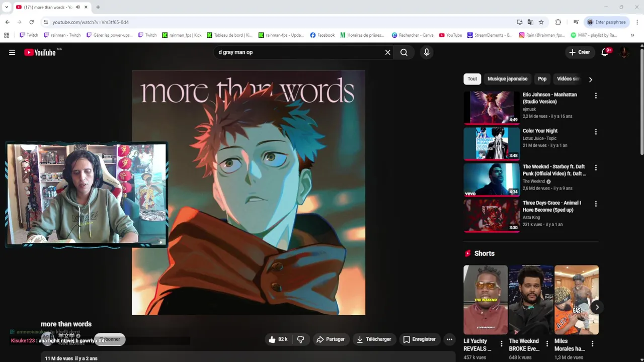The image size is (644, 362).
Task: Open the translate page icon
Action: pyautogui.click(x=530, y=22)
